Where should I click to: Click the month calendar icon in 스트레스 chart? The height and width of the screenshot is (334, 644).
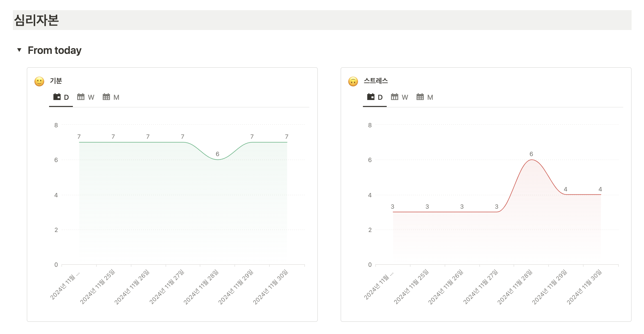click(420, 97)
